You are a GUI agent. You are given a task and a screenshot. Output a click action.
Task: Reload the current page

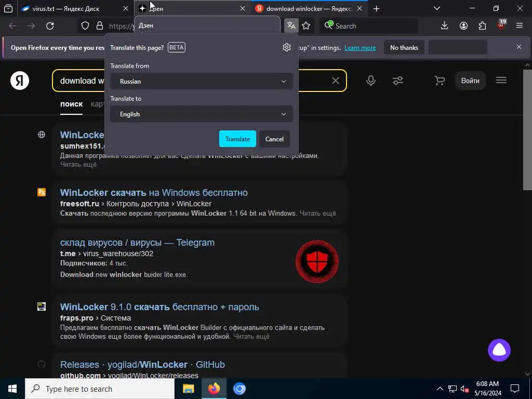click(x=50, y=26)
